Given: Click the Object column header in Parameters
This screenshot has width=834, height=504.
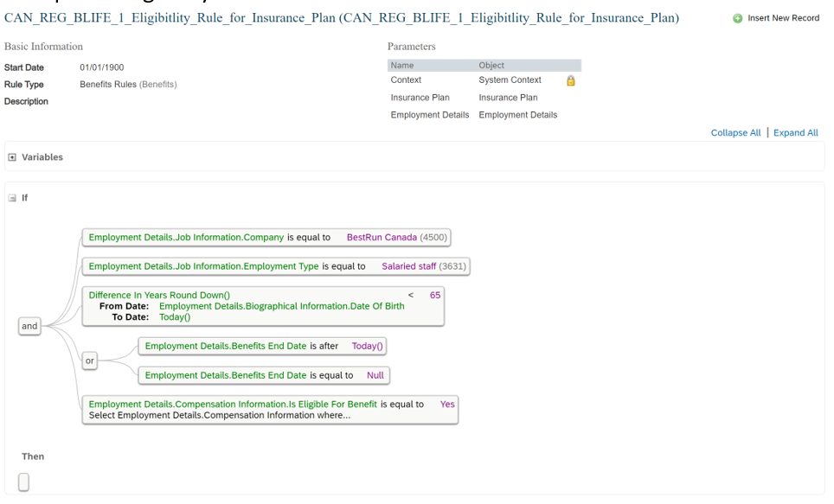Looking at the screenshot, I should click(x=491, y=66).
